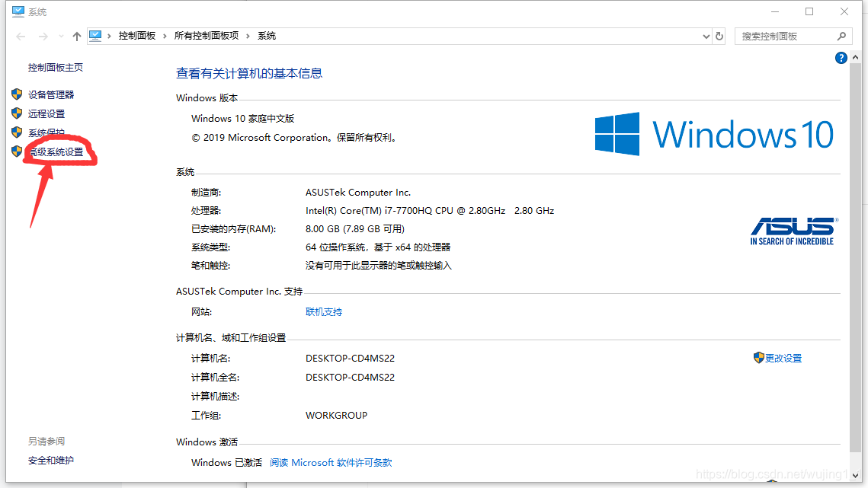Minimize the 系统 window

coord(775,11)
